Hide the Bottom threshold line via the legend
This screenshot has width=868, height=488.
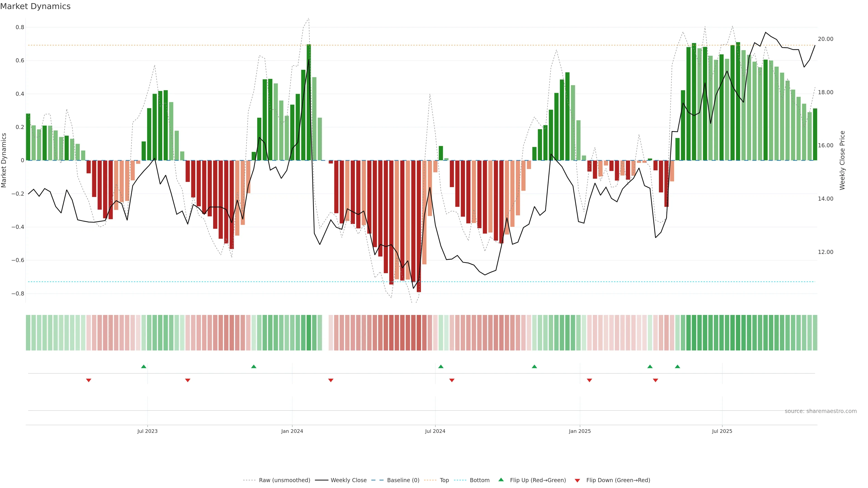coord(479,480)
